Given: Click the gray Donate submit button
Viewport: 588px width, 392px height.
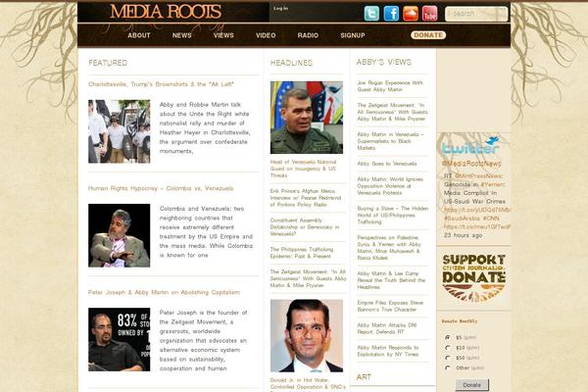Looking at the screenshot, I should coord(471,385).
